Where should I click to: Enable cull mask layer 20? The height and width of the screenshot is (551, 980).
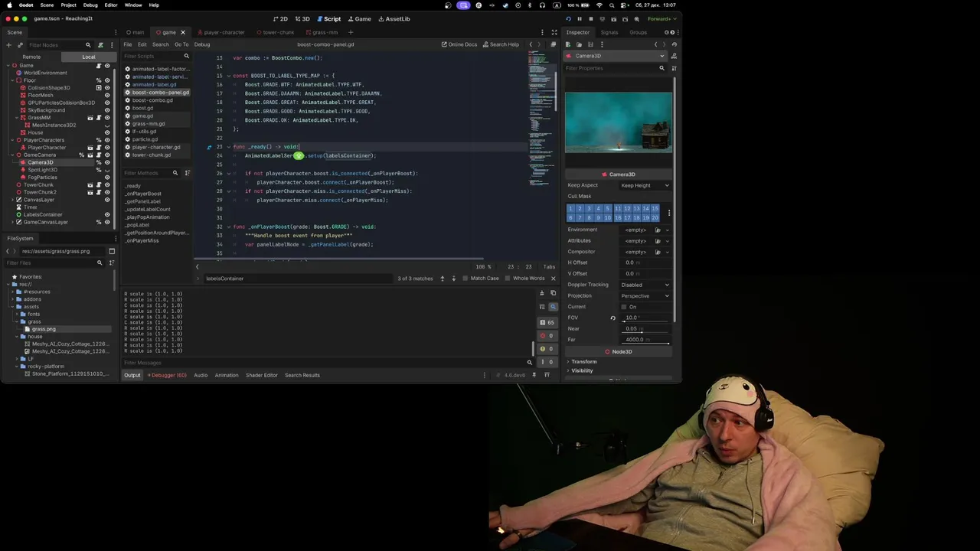pyautogui.click(x=655, y=217)
